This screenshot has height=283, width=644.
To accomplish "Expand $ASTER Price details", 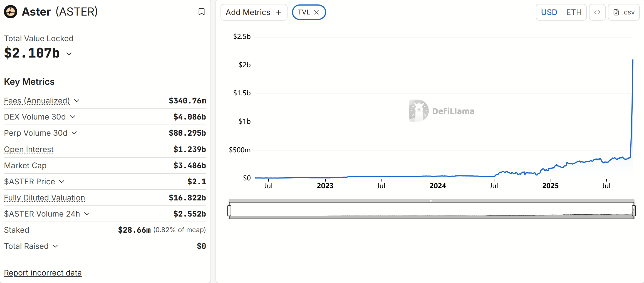I will pos(62,182).
